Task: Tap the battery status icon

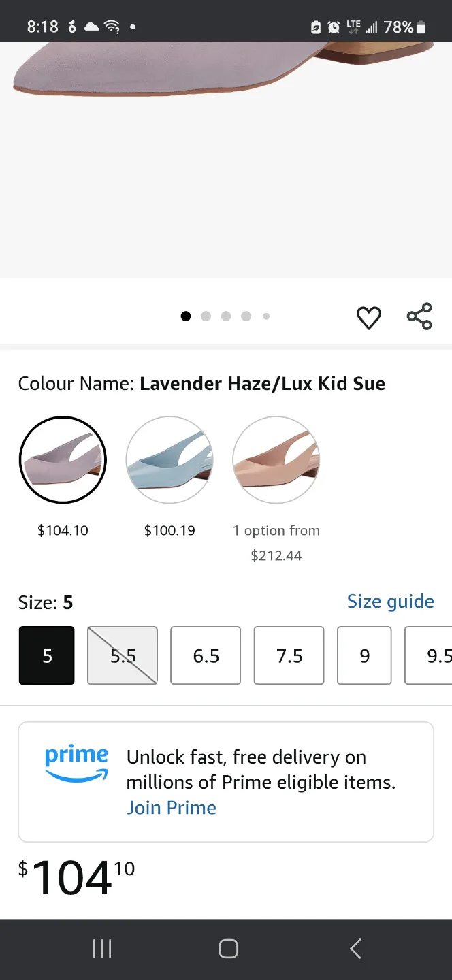Action: pos(421,27)
